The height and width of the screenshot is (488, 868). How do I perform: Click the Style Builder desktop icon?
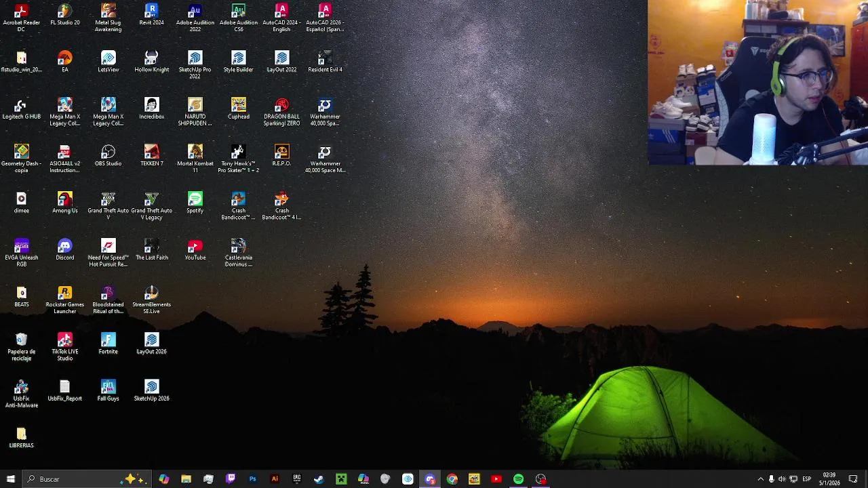tap(238, 62)
